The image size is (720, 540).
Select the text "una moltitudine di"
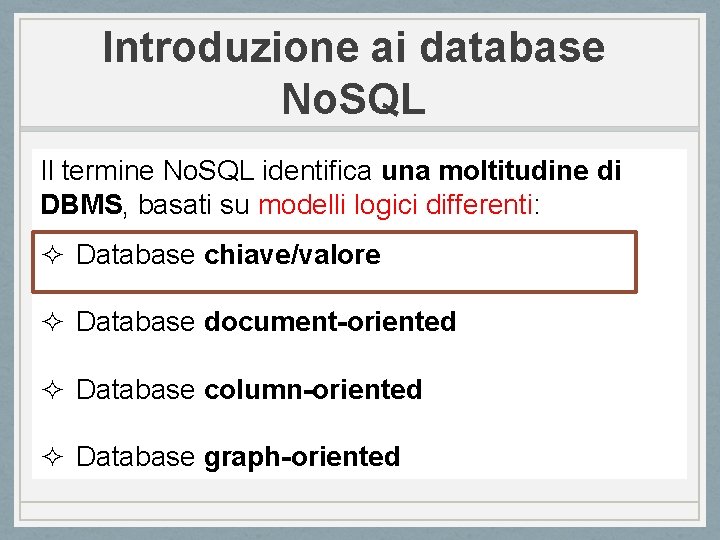501,170
